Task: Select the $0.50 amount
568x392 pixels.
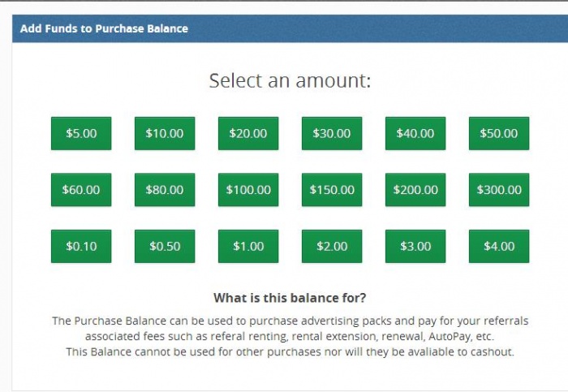Action: point(165,247)
